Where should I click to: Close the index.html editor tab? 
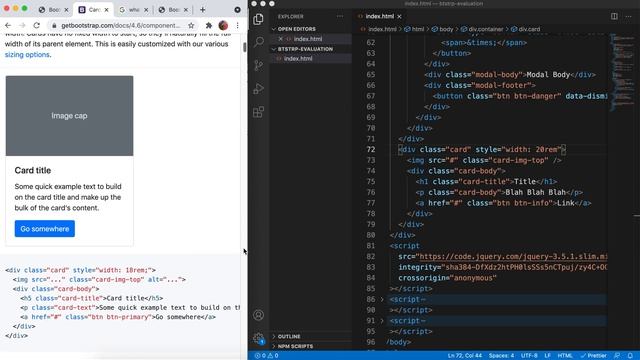pos(399,16)
